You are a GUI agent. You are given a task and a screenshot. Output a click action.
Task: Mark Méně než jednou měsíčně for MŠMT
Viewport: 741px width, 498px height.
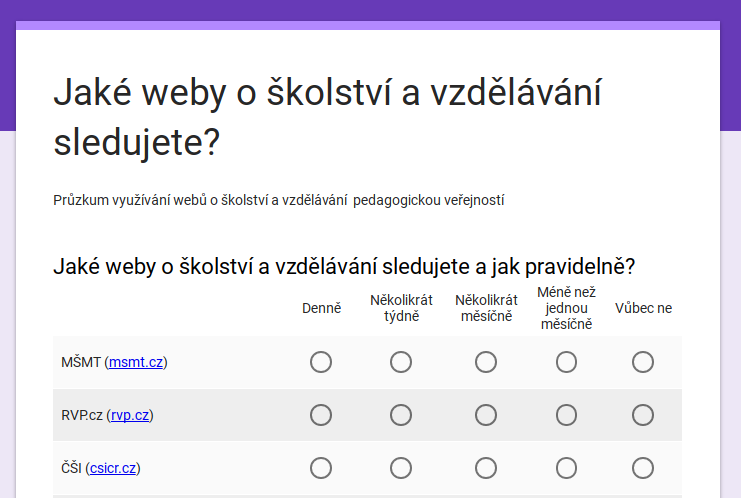click(x=566, y=362)
